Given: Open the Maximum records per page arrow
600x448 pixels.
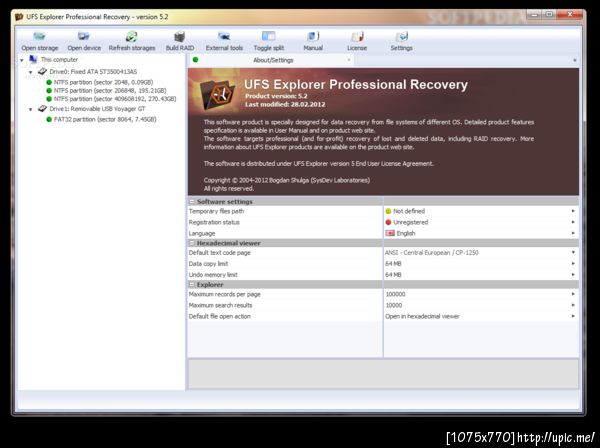Looking at the screenshot, I should point(573,294).
